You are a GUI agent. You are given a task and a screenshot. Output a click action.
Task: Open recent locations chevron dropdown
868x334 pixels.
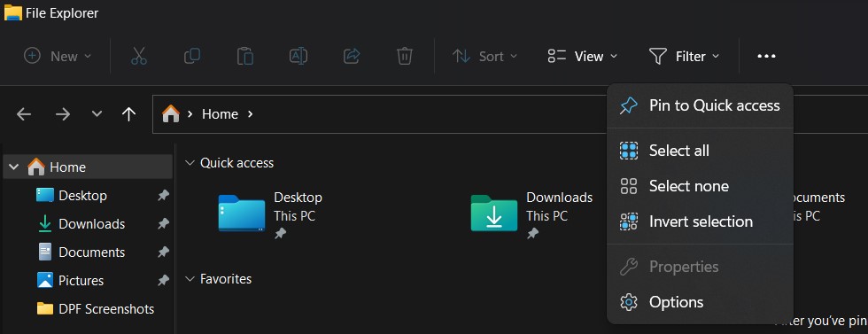click(97, 114)
